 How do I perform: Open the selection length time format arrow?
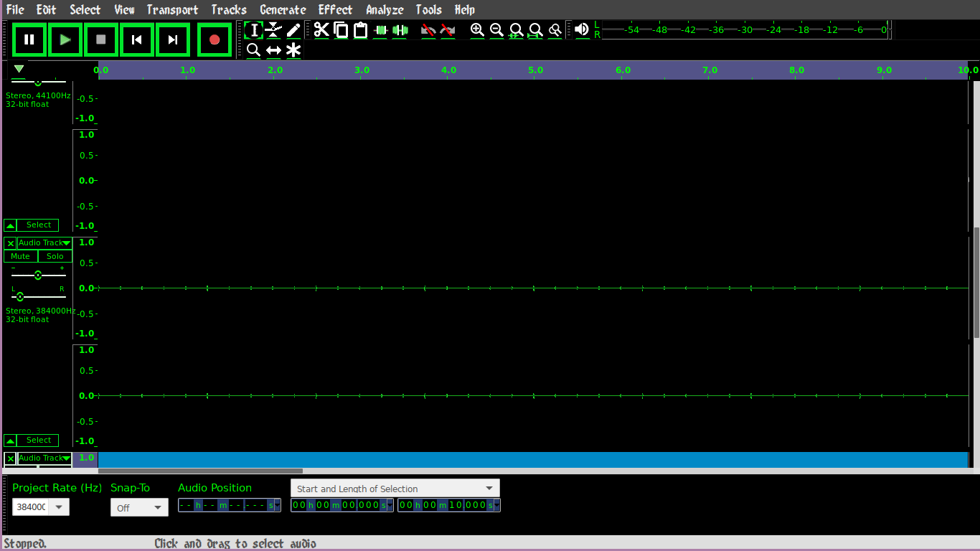(497, 505)
